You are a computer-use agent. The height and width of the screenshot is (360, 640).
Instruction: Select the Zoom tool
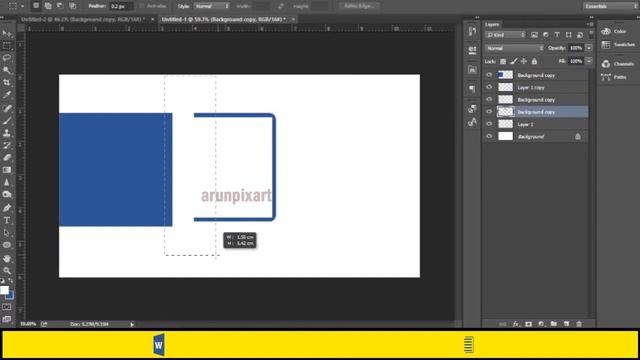(x=7, y=271)
